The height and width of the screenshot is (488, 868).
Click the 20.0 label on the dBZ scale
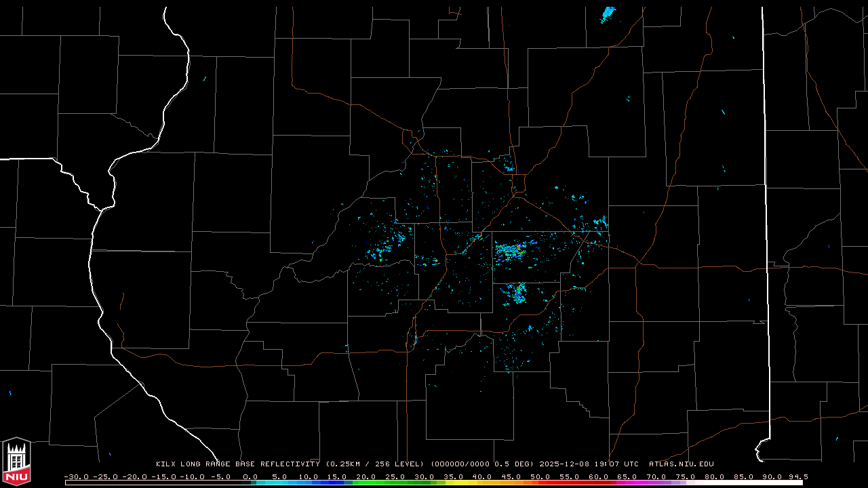pyautogui.click(x=366, y=476)
